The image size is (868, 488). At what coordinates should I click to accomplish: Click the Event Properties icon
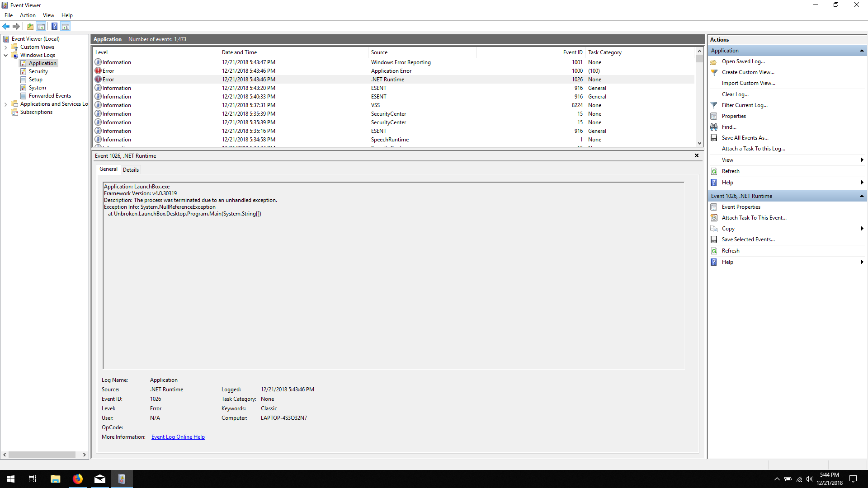714,207
